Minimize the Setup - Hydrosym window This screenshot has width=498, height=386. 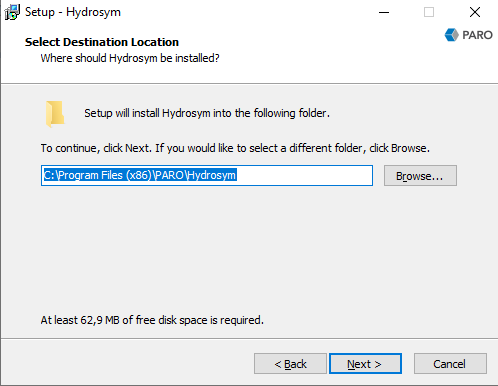[x=384, y=12]
